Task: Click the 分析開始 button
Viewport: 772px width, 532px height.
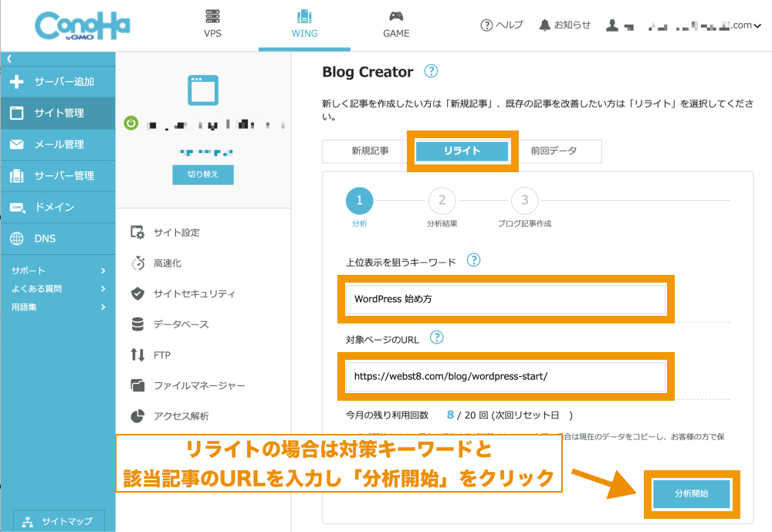Action: (x=692, y=493)
